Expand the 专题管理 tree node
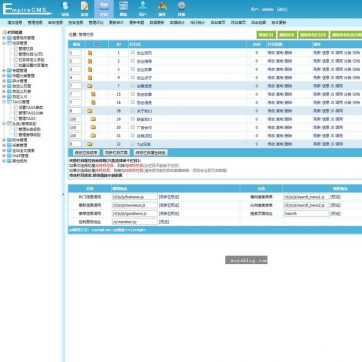The width and height of the screenshot is (362, 362). pos(4,71)
